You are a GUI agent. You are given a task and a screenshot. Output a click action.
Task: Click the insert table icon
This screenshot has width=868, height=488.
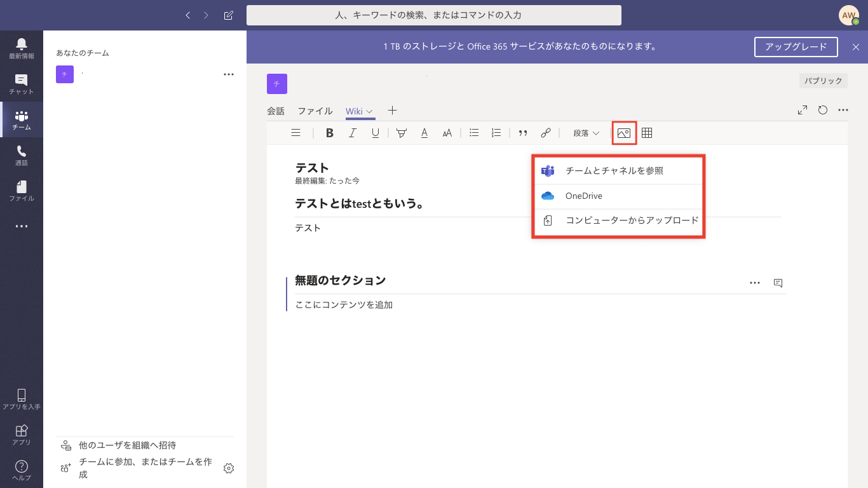pos(647,133)
